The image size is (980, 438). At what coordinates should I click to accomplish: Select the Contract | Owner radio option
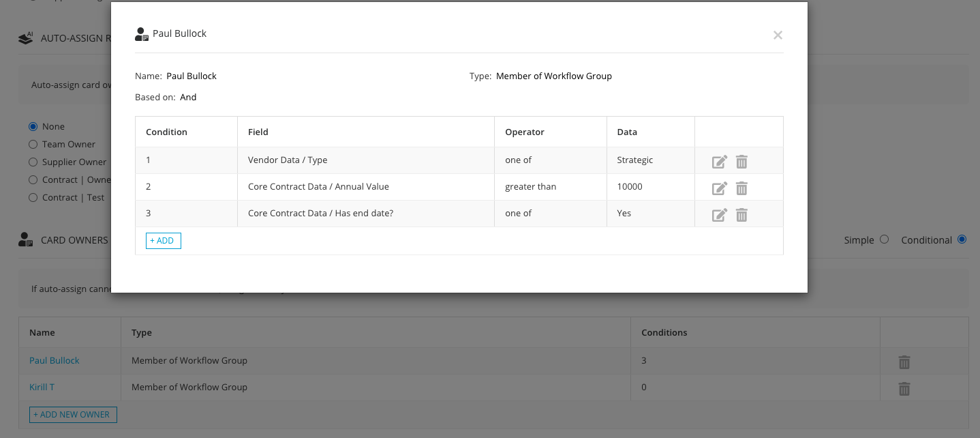pos(33,179)
